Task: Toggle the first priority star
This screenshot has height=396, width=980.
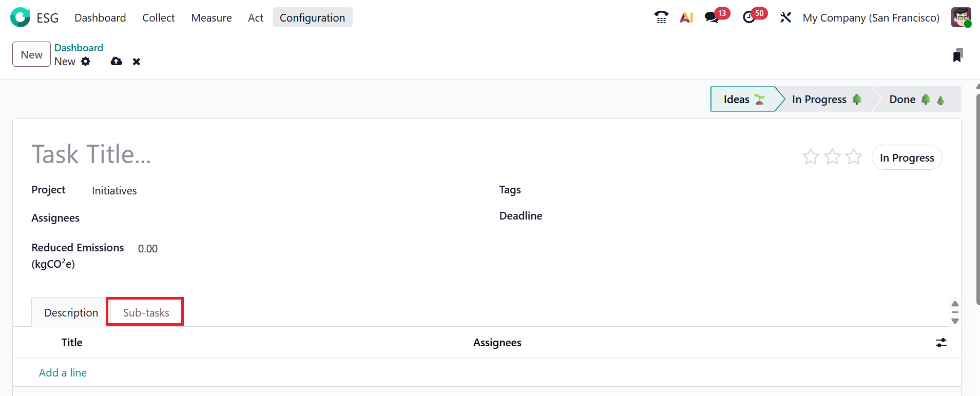Action: (x=811, y=156)
